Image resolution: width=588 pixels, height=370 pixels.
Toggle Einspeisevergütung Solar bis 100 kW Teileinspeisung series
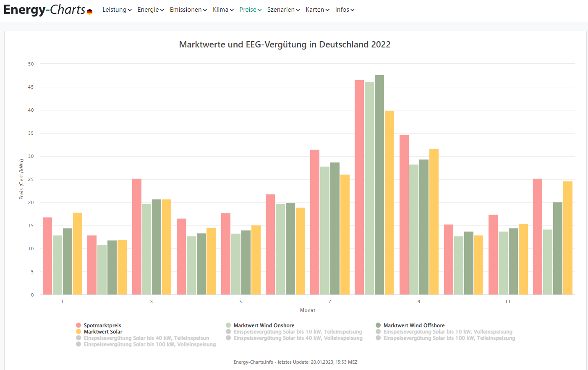coord(449,338)
